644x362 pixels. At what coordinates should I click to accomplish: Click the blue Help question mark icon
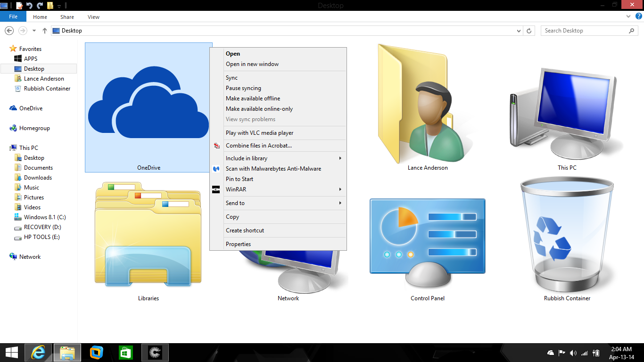coord(638,16)
